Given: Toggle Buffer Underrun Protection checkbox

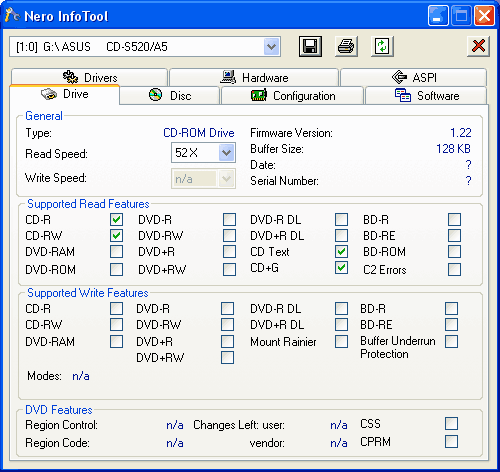Looking at the screenshot, I should 451,341.
